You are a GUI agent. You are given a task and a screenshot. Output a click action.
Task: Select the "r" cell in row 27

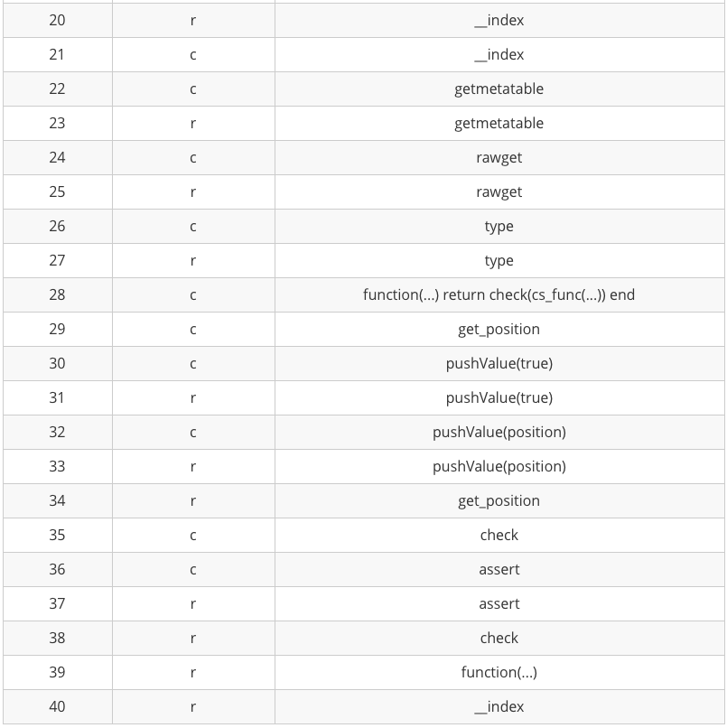tap(193, 260)
